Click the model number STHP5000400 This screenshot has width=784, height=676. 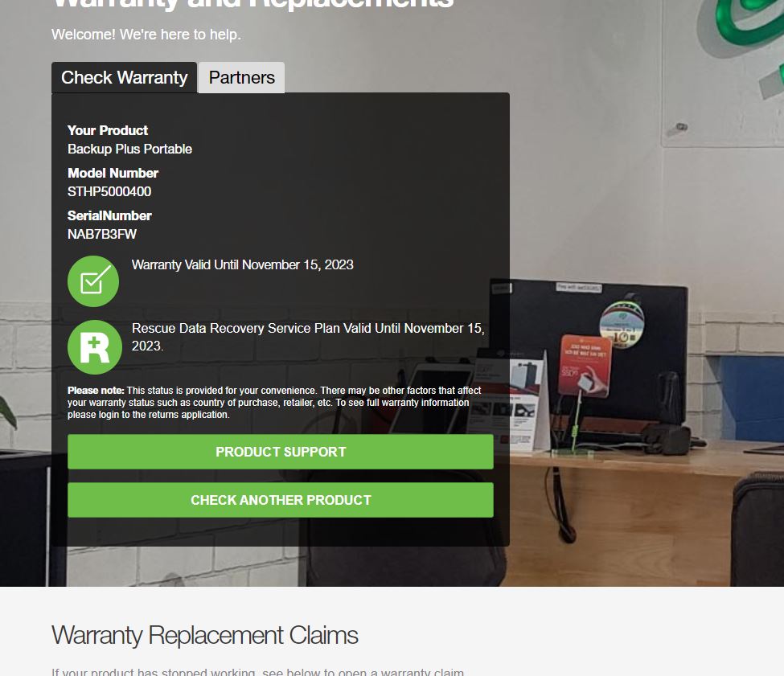(109, 191)
